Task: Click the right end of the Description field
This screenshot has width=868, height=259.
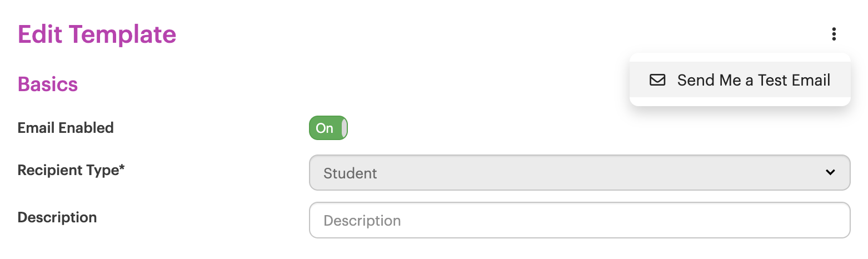Action: pos(834,220)
